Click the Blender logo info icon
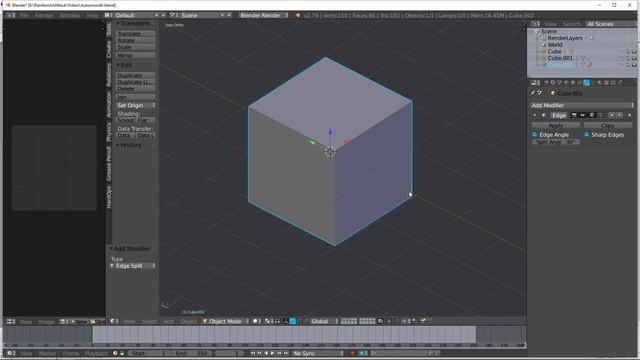The height and width of the screenshot is (360, 640). (x=298, y=15)
